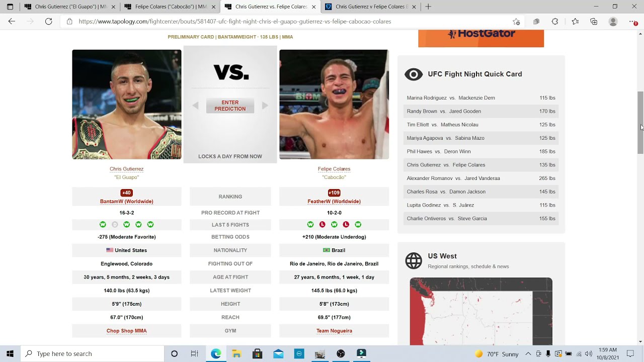The width and height of the screenshot is (644, 362).
Task: Click Felipe Colares's #109 ranking badge
Action: pyautogui.click(x=334, y=193)
